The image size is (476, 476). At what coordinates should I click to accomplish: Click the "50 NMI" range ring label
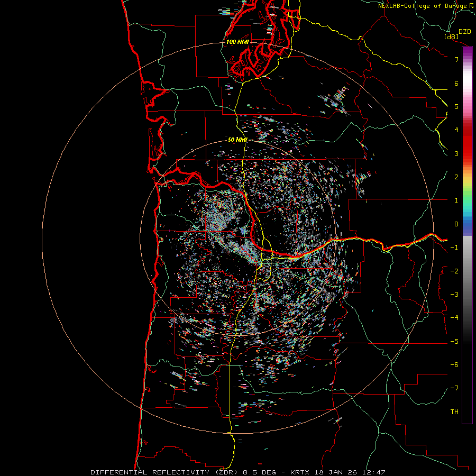pyautogui.click(x=237, y=140)
